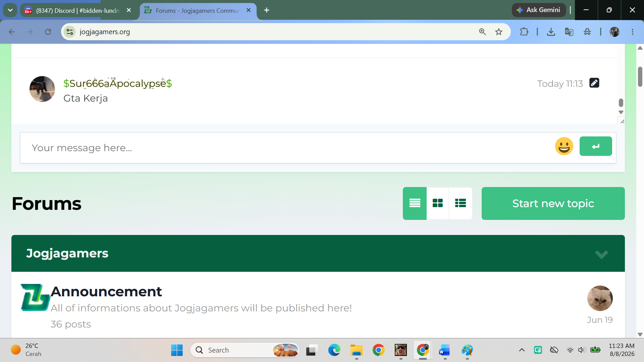Open the Jogjagamers category header link
Viewport: 644px width, 362px height.
(x=67, y=253)
